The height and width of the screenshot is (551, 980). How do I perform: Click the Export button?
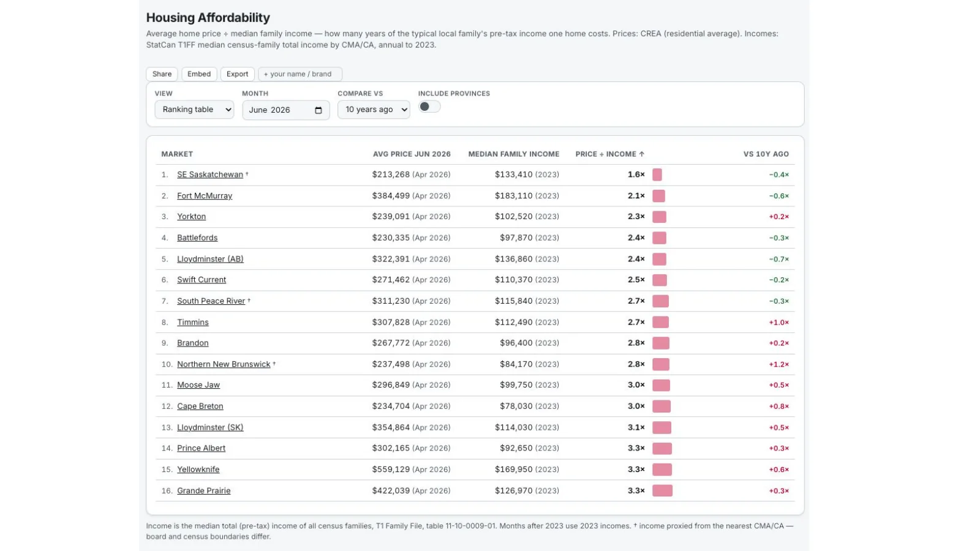[x=238, y=74]
